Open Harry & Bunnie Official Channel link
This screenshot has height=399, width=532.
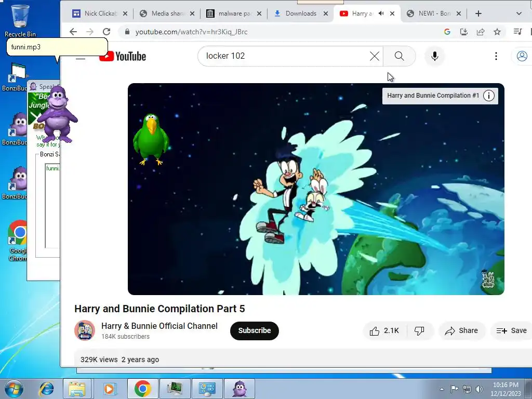159,326
